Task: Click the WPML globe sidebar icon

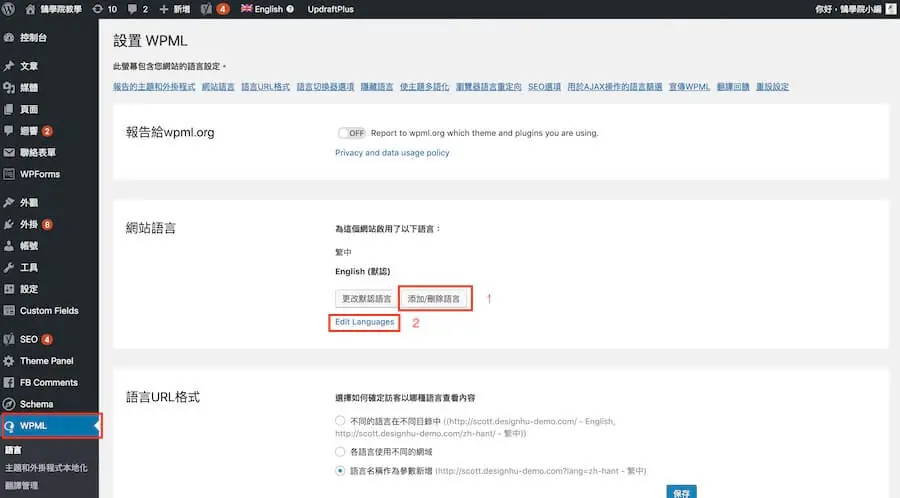Action: 9,426
